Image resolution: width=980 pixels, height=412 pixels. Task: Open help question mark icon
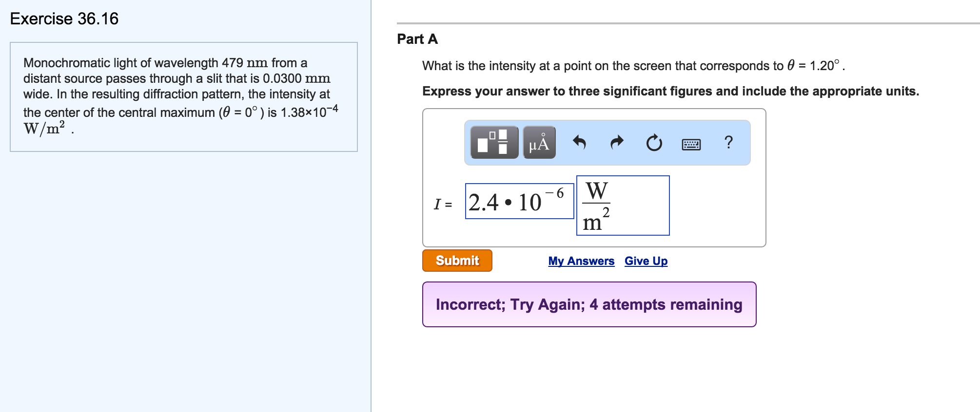(x=728, y=142)
